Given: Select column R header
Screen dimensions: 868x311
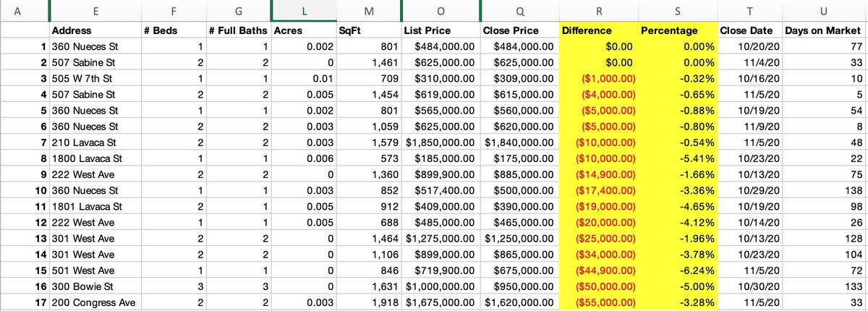Looking at the screenshot, I should tap(598, 11).
